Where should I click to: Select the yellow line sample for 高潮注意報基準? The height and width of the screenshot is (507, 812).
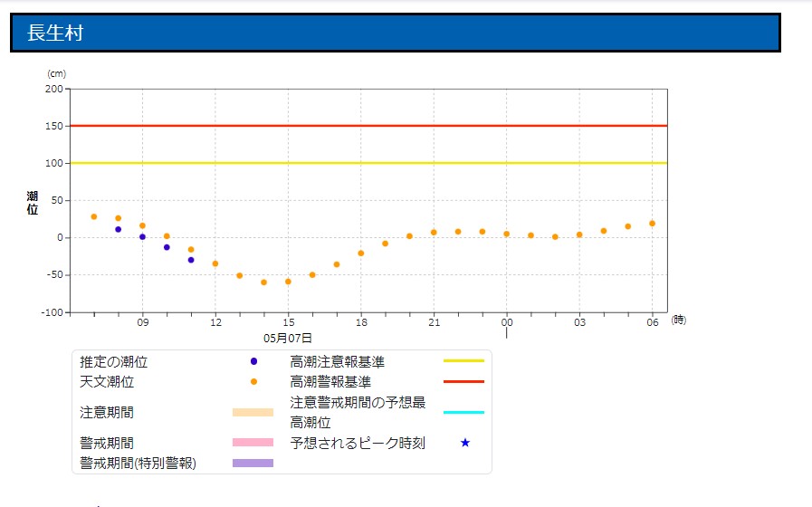click(x=464, y=360)
